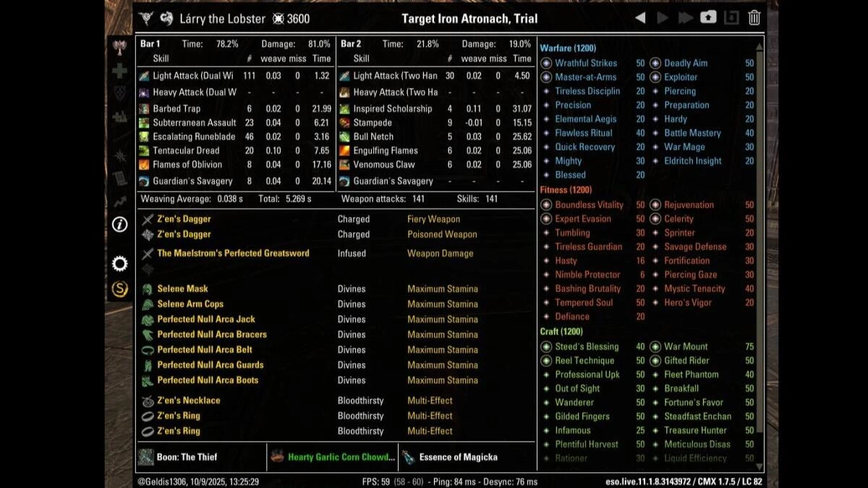Click the folder upload icon in the top bar
This screenshot has height=488, width=868.
tap(708, 18)
